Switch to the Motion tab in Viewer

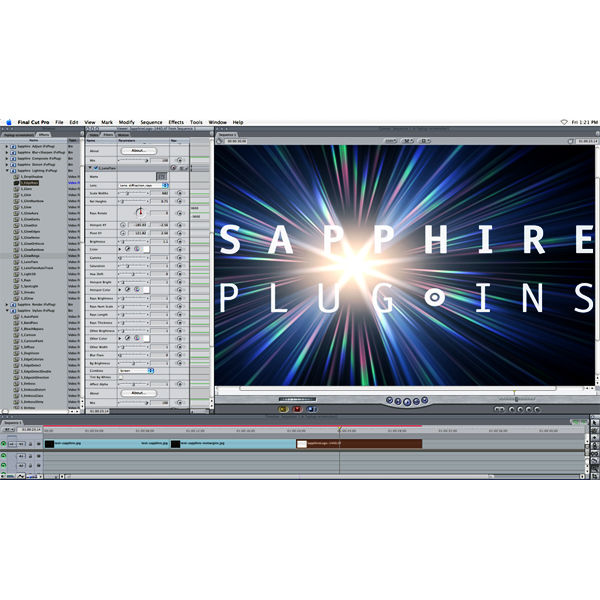click(x=123, y=135)
